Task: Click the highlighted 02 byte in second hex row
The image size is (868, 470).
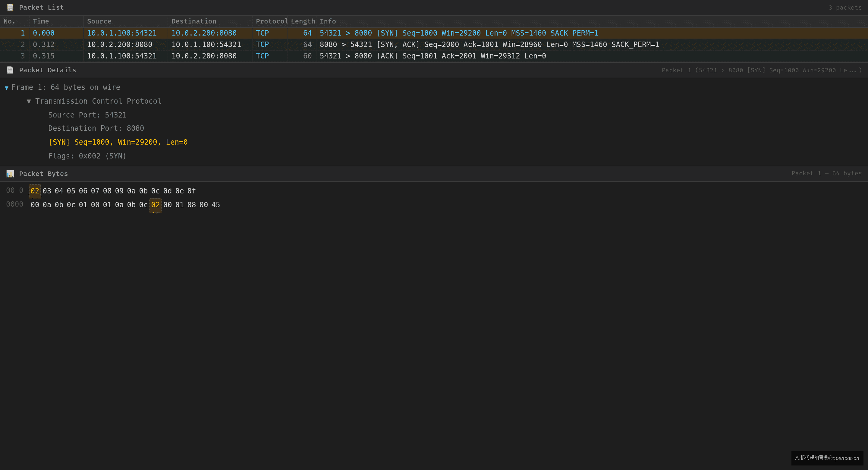Action: point(155,205)
